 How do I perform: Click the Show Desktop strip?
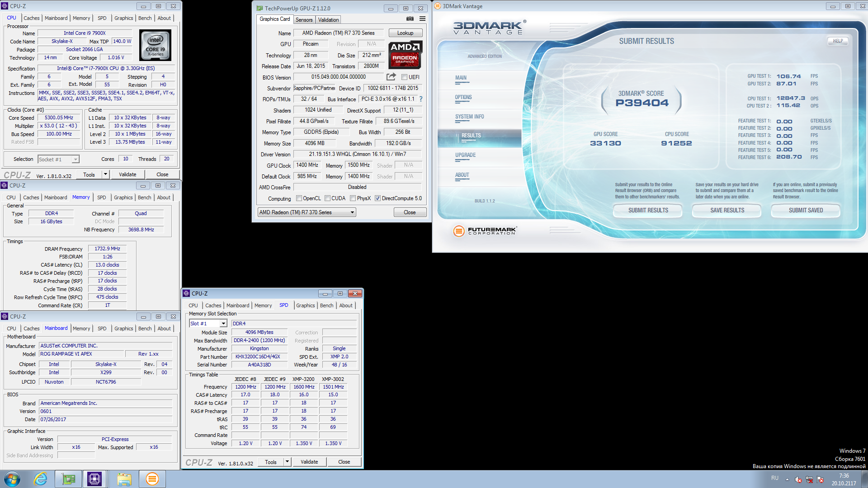tap(864, 479)
